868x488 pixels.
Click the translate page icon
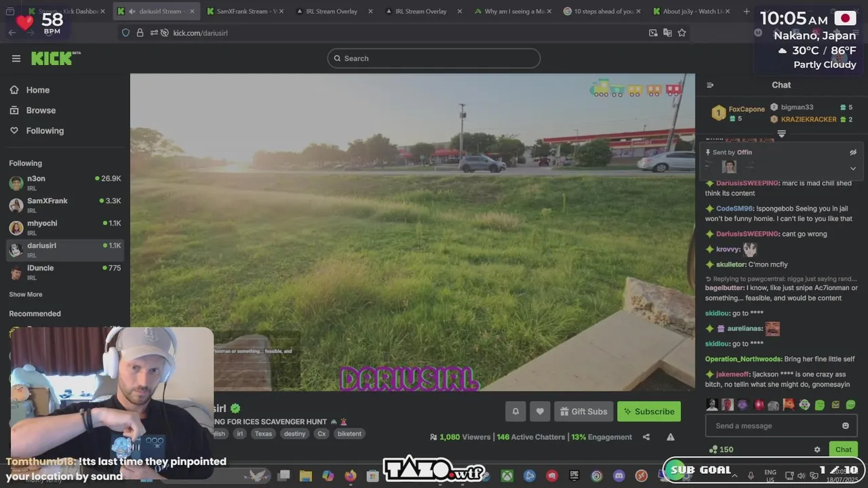point(667,33)
